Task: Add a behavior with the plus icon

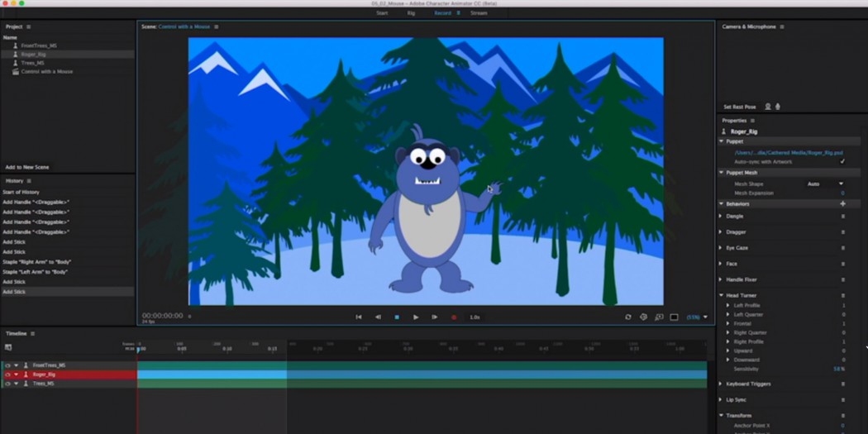Action: 842,203
